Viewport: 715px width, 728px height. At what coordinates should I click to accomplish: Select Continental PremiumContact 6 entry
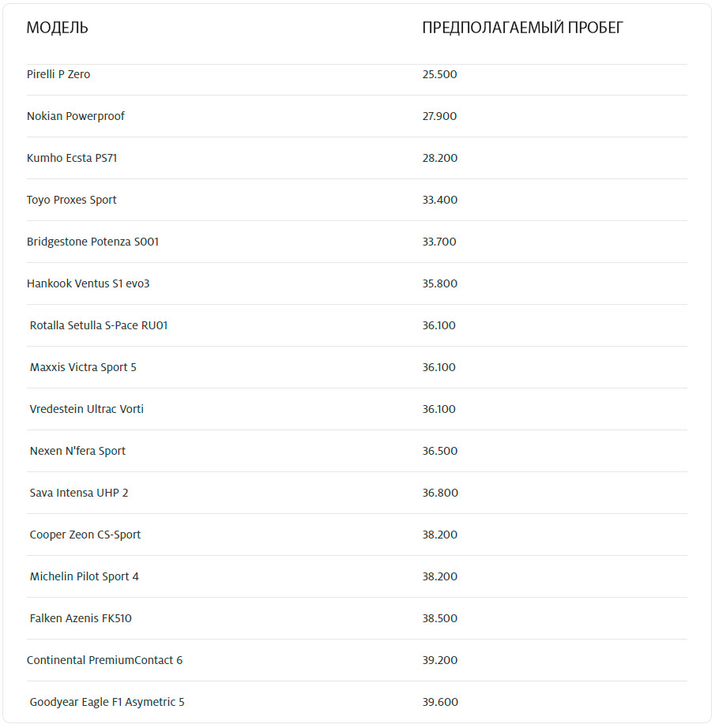pyautogui.click(x=104, y=660)
